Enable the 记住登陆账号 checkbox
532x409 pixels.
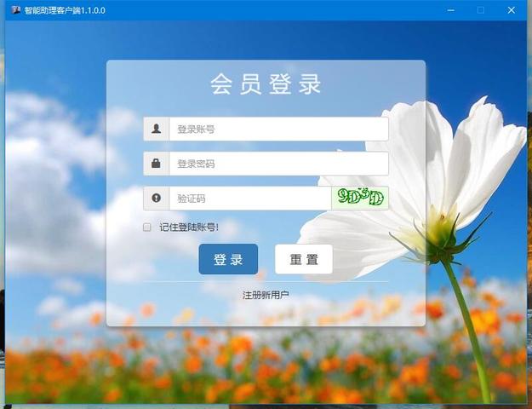147,228
